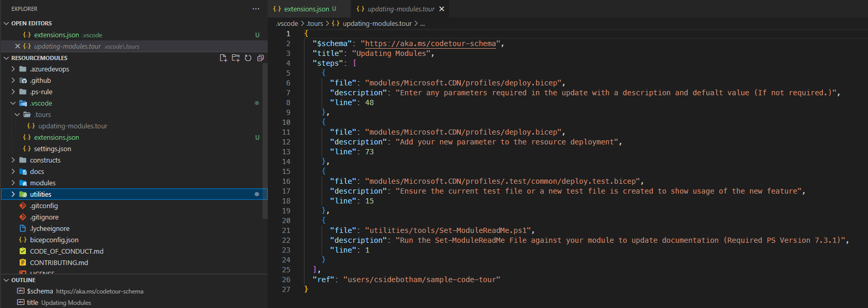Close updating-modules.tour in Open Editors list
The height and width of the screenshot is (308, 868).
click(x=18, y=46)
